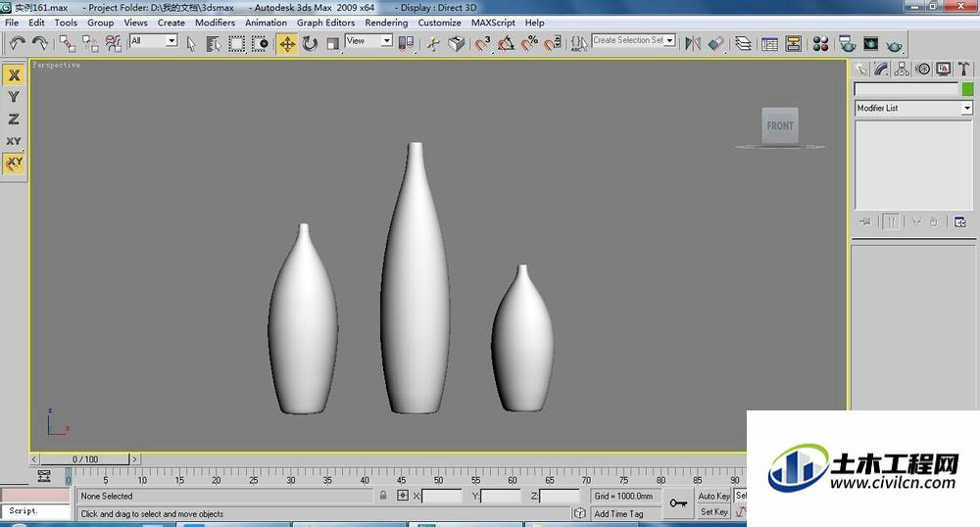Restrict movement to the Y axis
The width and height of the screenshot is (980, 527).
point(14,97)
